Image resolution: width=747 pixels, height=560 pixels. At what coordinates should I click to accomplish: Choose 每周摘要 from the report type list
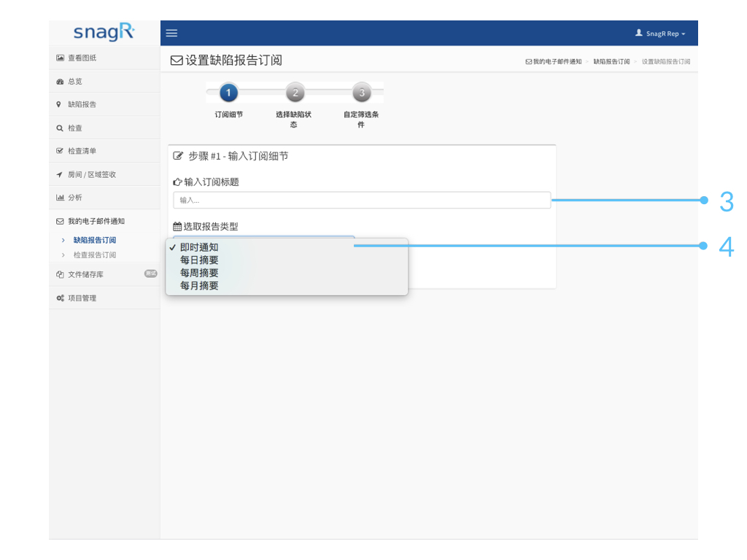[x=287, y=273]
